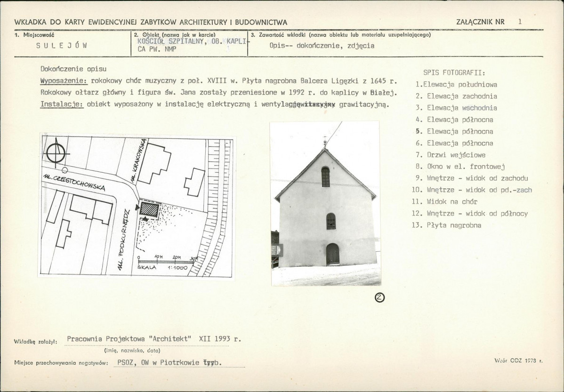The height and width of the screenshot is (392, 564).
Task: Click the ZAŁĄCZNIK NR number 1
Action: [x=520, y=22]
